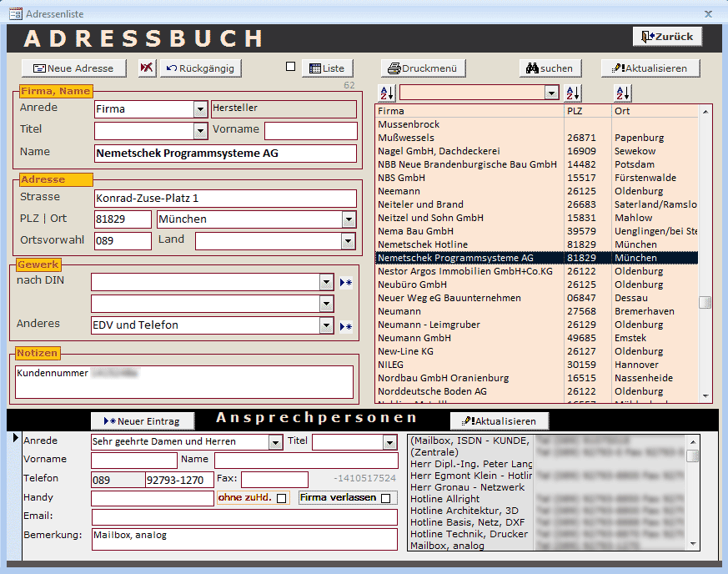Click the new-entry arrow icon beside nach DIN

pos(346,282)
